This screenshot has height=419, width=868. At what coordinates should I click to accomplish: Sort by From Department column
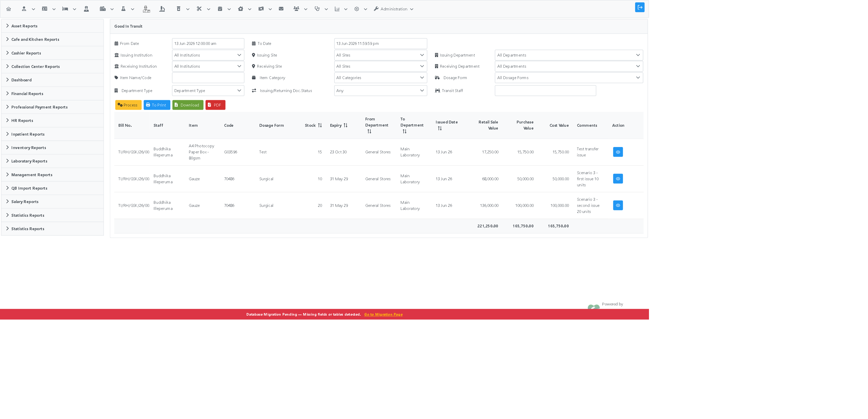369,131
